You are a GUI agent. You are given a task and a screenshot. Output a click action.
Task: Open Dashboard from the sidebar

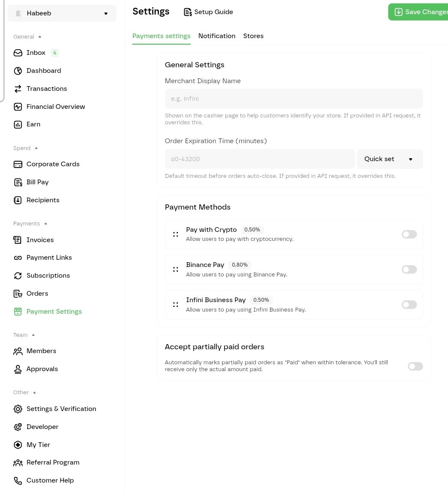[44, 71]
